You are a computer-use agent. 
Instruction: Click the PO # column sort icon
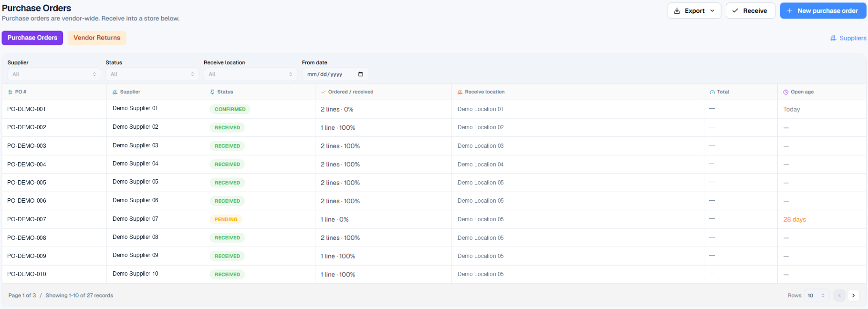(10, 92)
